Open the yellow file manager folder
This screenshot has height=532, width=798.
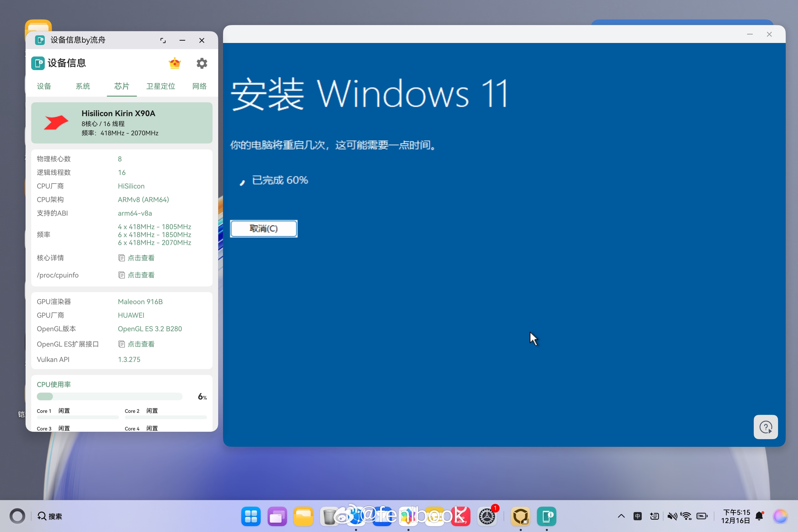(x=303, y=516)
